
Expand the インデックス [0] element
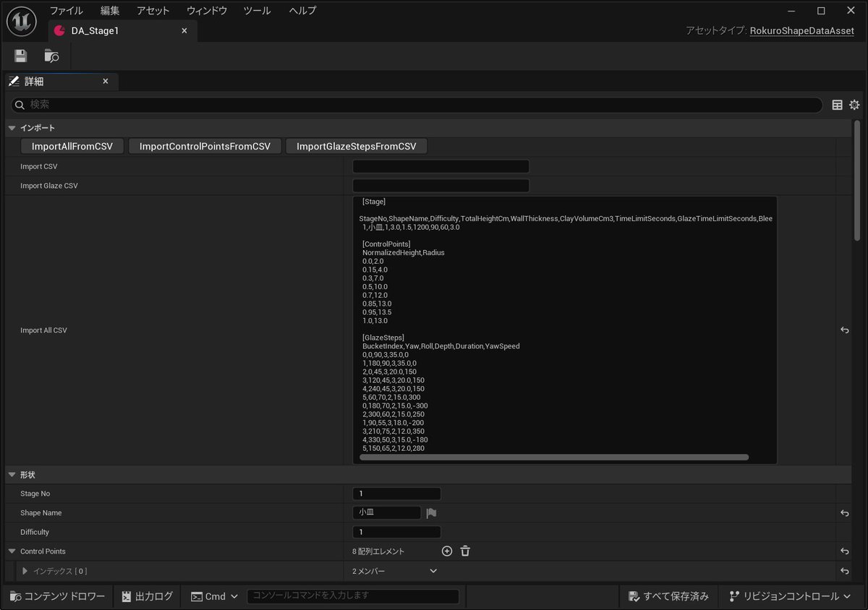25,571
